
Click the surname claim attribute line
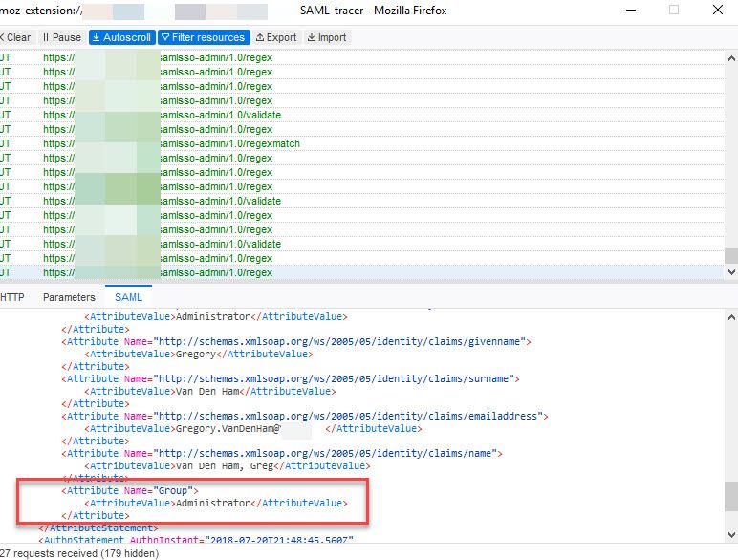(291, 378)
